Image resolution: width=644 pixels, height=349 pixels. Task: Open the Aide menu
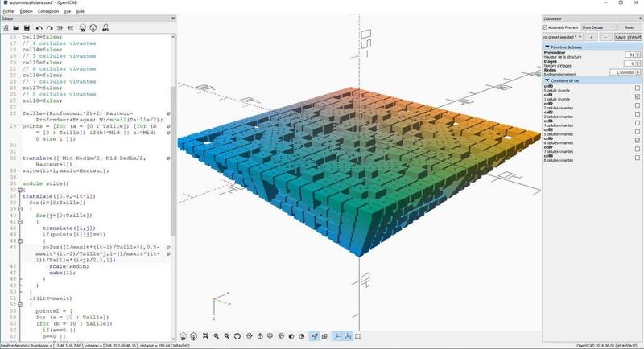80,11
